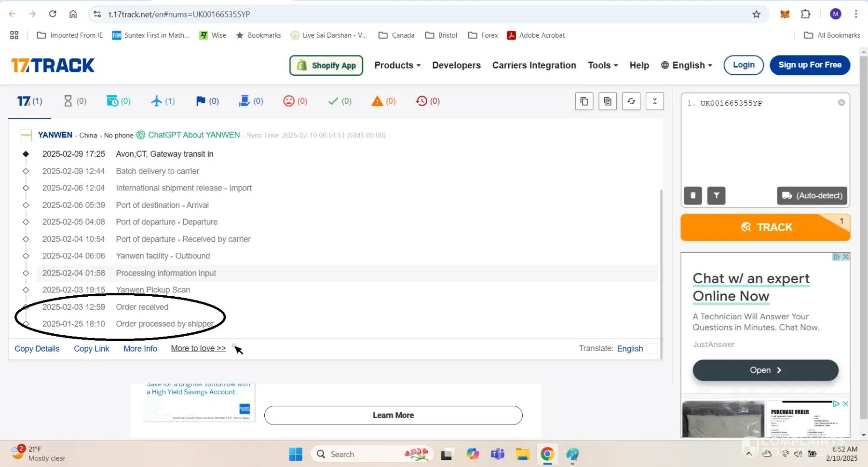
Task: Show undelivered sad-face status packages
Action: click(x=295, y=101)
